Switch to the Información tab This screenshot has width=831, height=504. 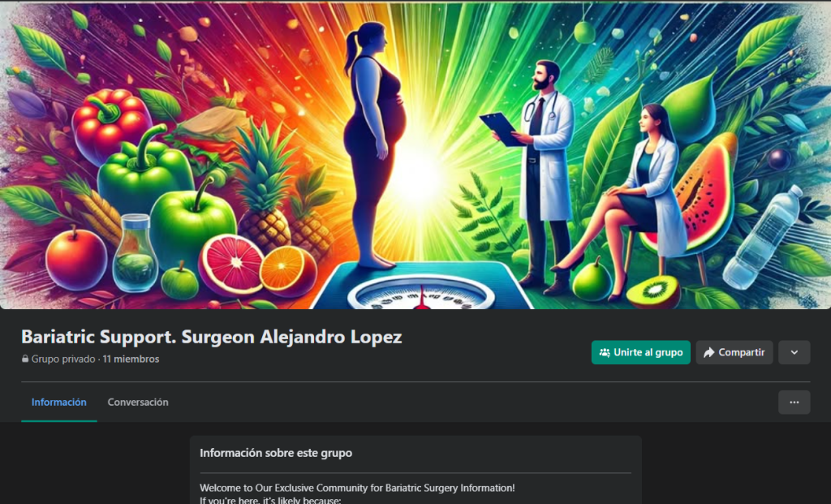point(58,403)
